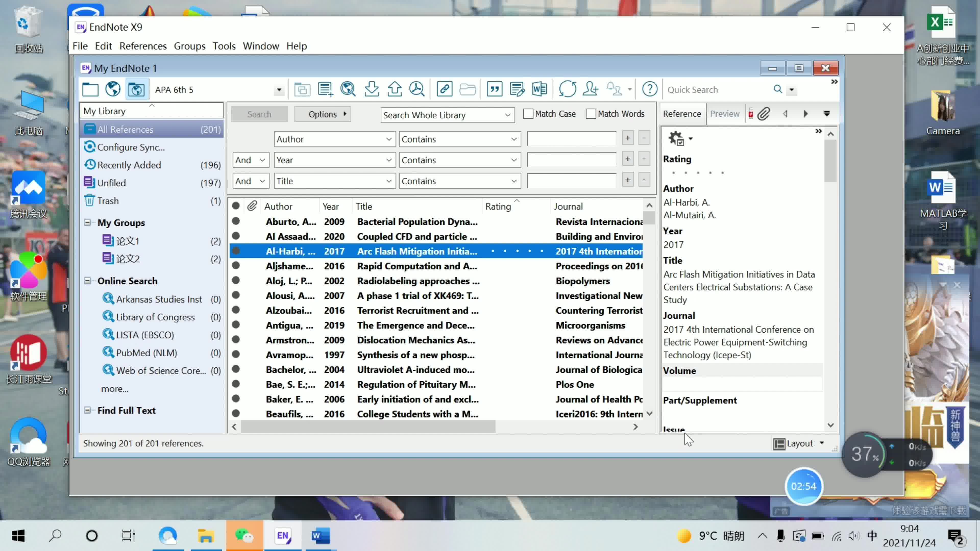Click the Options button

tap(323, 114)
